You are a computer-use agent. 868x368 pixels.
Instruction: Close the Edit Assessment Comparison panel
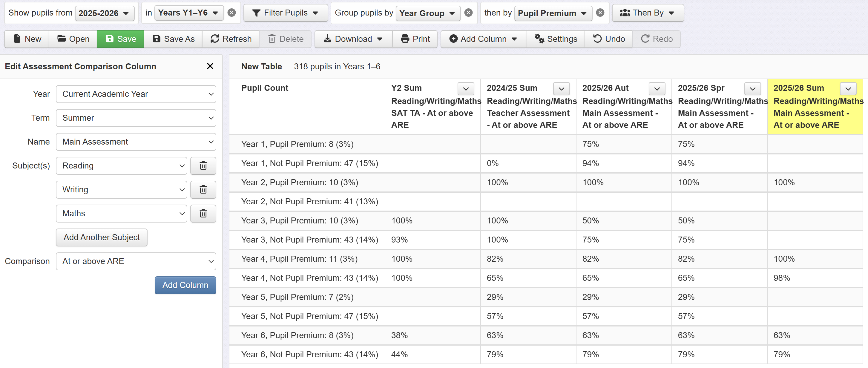point(210,66)
